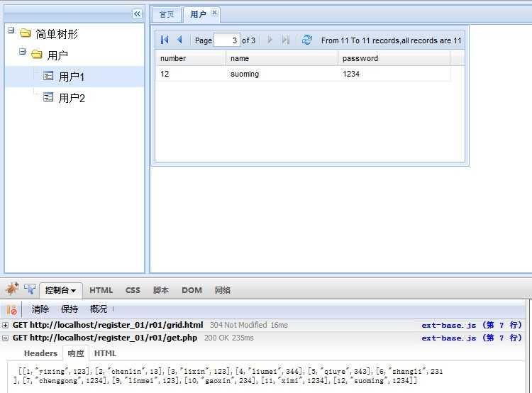The image size is (532, 393).
Task: Click the JSON response text
Action: coord(228,376)
